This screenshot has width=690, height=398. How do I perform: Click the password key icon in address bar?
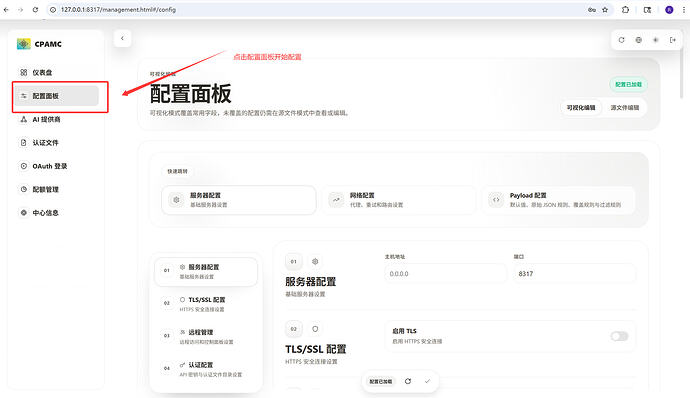point(591,9)
